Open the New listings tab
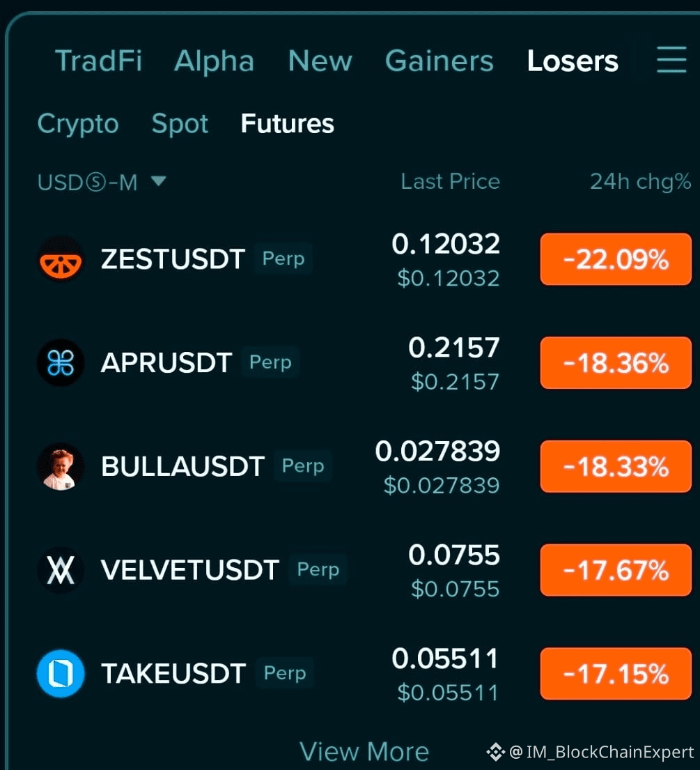The height and width of the screenshot is (770, 700). [x=320, y=61]
